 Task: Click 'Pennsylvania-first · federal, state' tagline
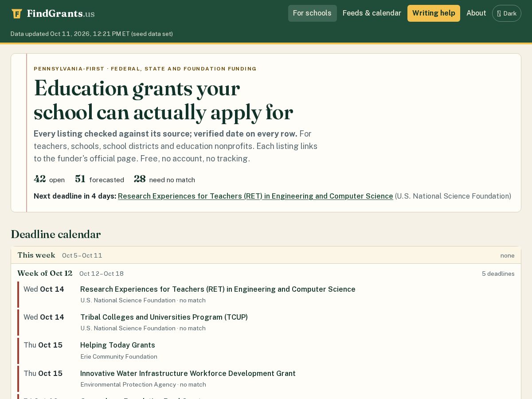(x=145, y=69)
